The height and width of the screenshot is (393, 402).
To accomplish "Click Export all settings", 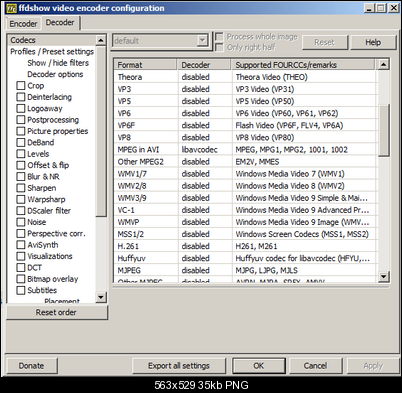I will pos(179,366).
